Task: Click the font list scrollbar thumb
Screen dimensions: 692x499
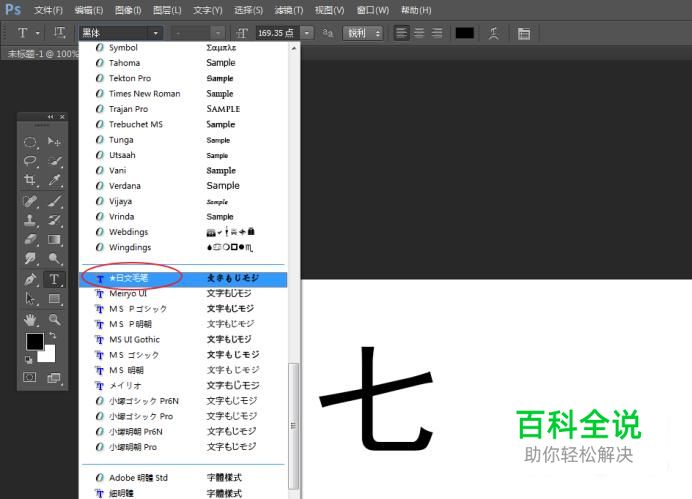Action: pos(293,425)
